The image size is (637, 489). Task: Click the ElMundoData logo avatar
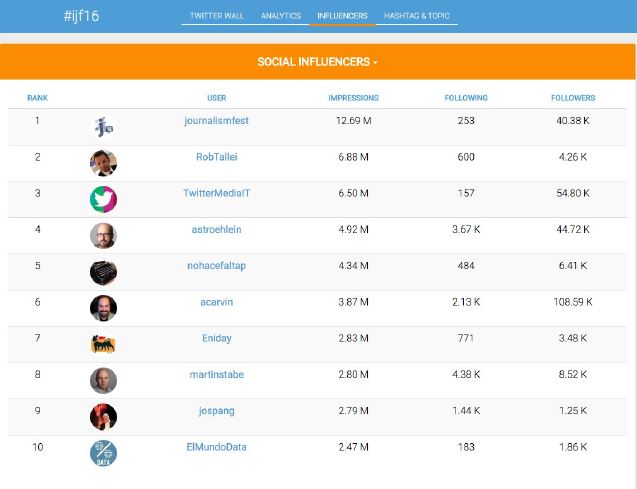click(103, 453)
